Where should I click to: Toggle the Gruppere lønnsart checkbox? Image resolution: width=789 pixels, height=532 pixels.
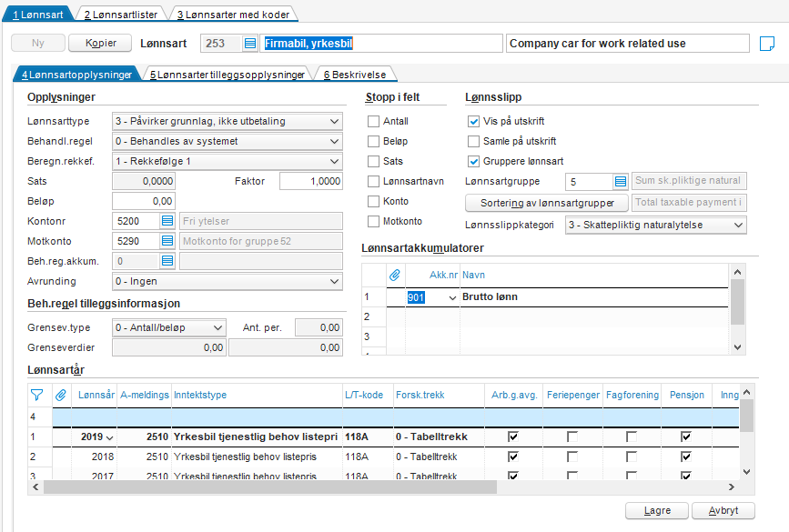coord(473,162)
